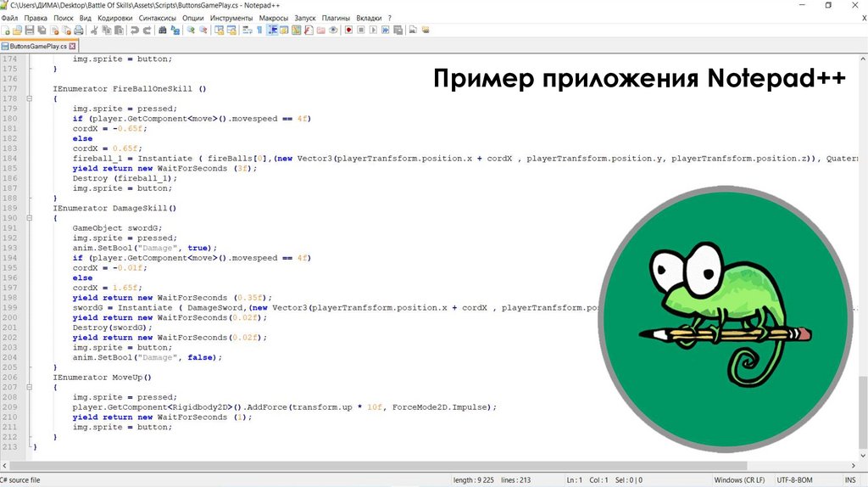This screenshot has width=868, height=487.
Task: Open the Плагины menu
Action: click(336, 18)
